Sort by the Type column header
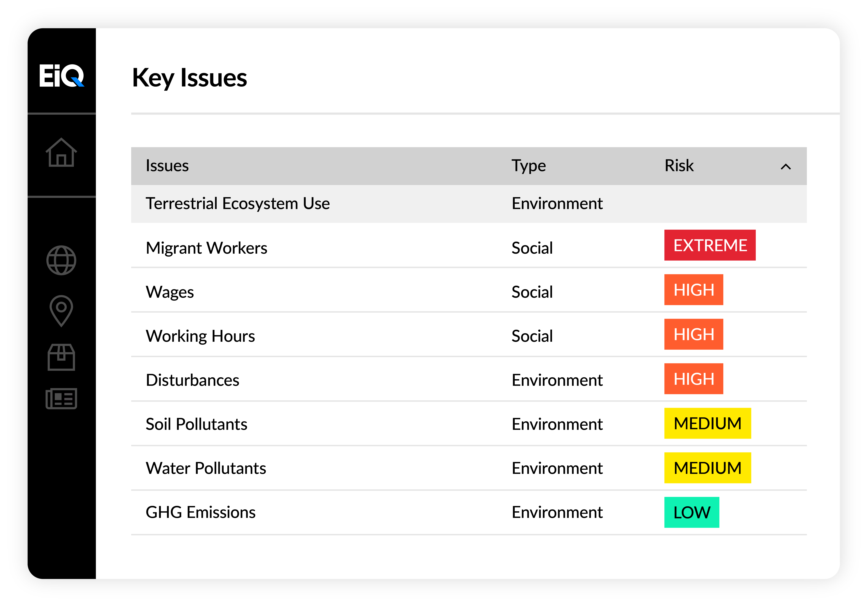The width and height of the screenshot is (868, 607). [529, 166]
